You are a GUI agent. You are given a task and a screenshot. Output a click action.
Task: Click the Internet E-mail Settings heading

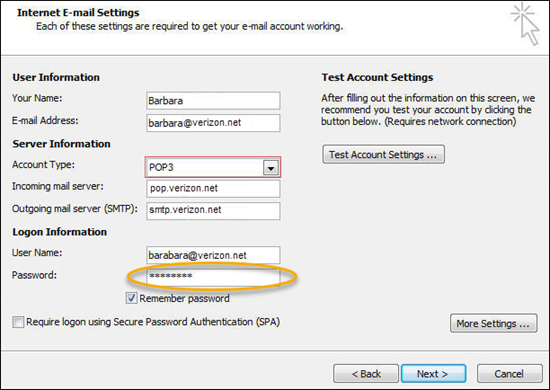(78, 13)
